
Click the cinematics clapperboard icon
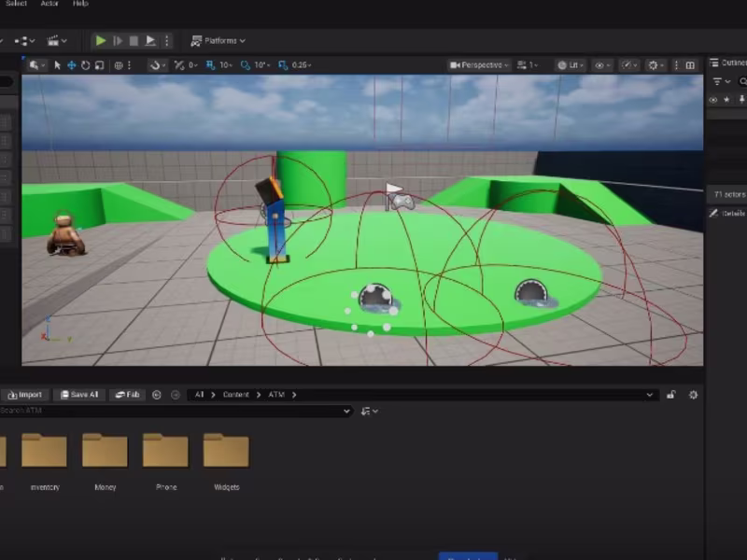click(x=54, y=41)
